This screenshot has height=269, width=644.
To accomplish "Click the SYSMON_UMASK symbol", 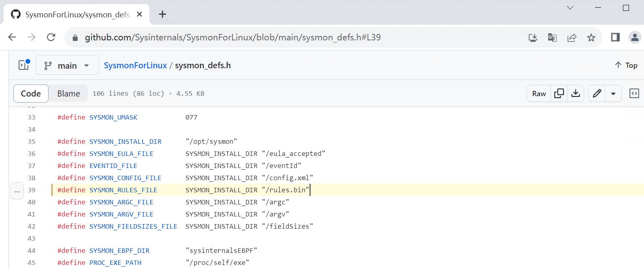I will coord(113,118).
